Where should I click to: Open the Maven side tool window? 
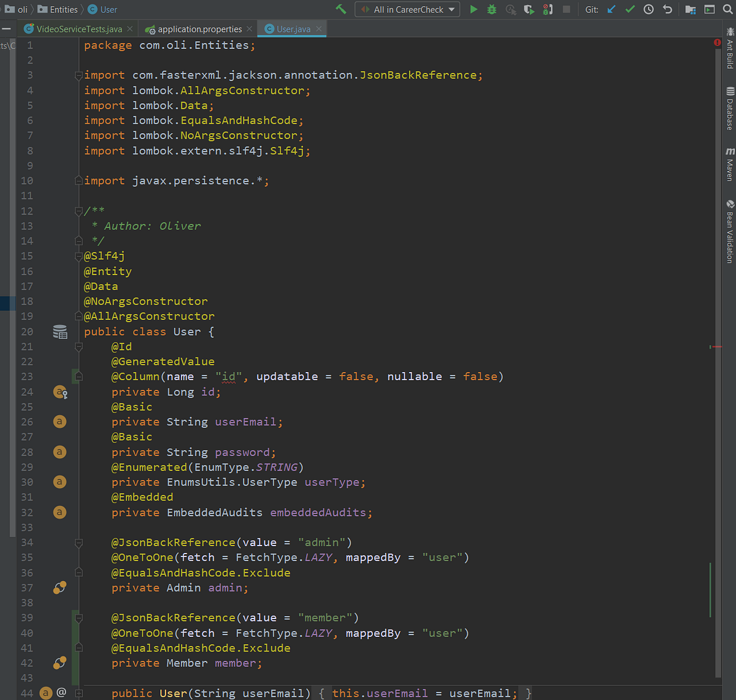coord(729,164)
